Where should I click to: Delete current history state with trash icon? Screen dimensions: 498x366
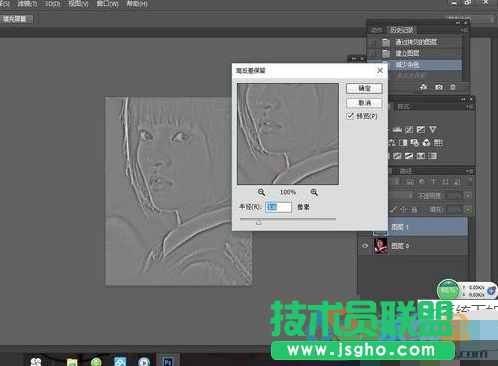453,87
